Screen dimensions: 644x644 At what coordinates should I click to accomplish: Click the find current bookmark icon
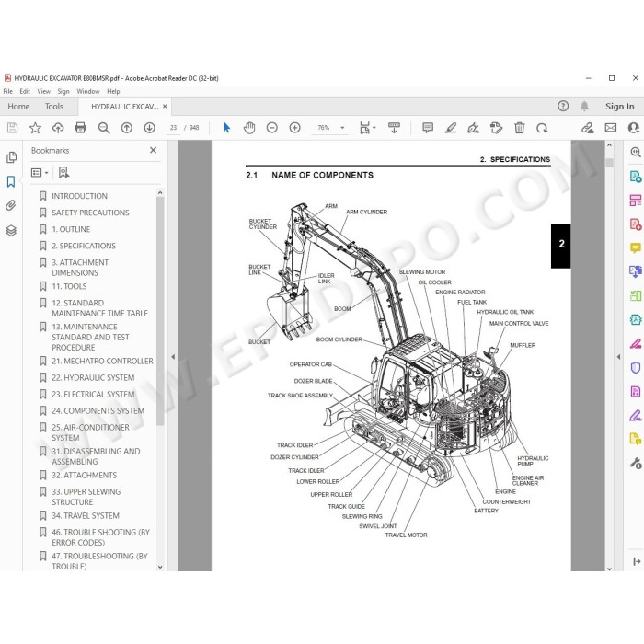pyautogui.click(x=63, y=173)
